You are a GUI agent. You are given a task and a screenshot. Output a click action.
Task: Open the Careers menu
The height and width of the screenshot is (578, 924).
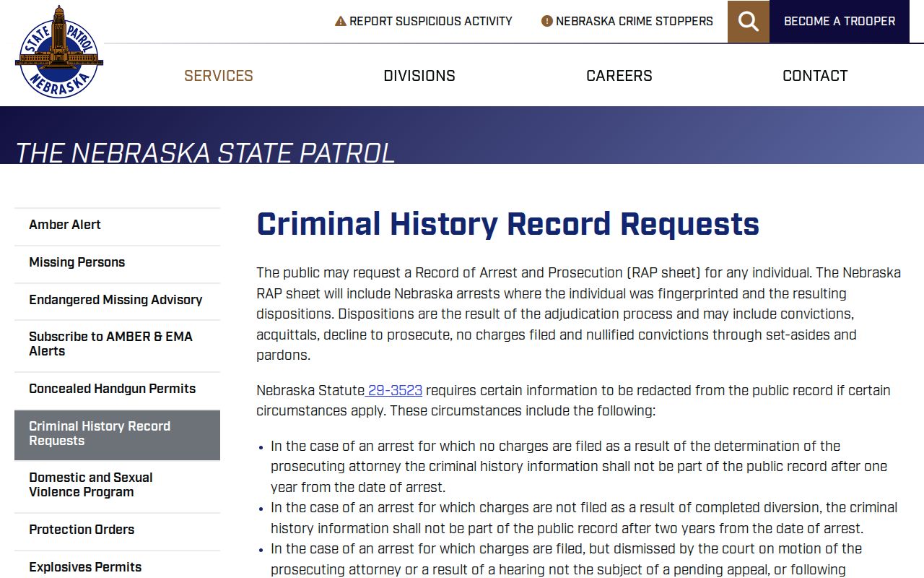tap(619, 76)
